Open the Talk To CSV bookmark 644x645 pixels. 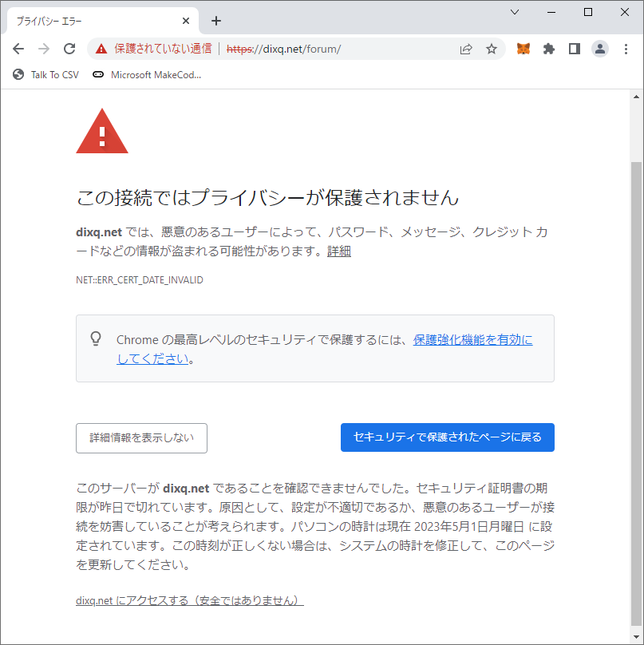click(x=46, y=75)
